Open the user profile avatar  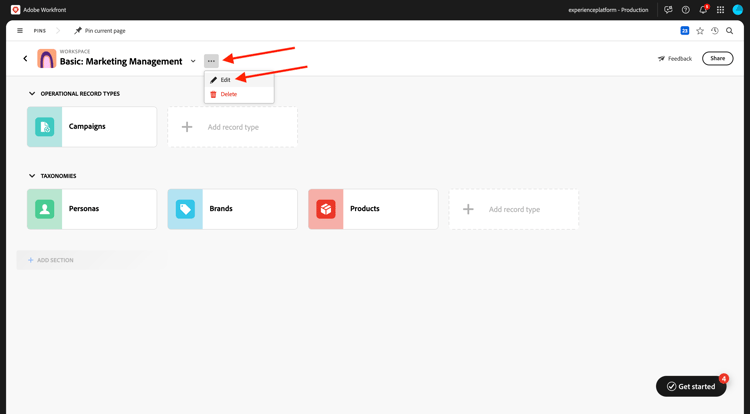(738, 10)
